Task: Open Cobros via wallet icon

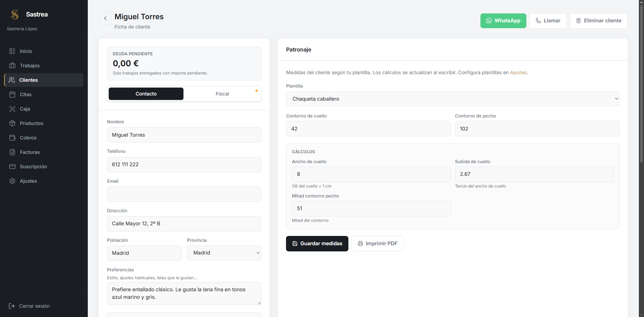Action: [12, 138]
